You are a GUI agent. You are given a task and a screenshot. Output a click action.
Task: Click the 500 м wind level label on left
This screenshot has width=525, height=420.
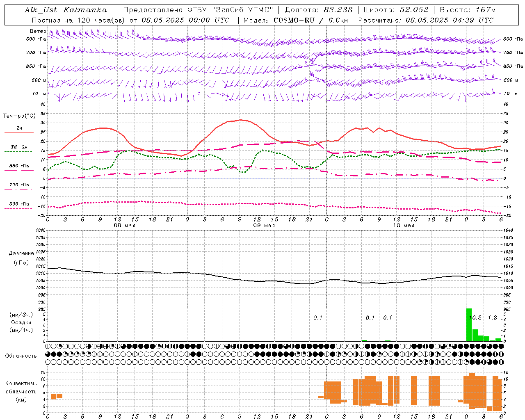point(39,80)
